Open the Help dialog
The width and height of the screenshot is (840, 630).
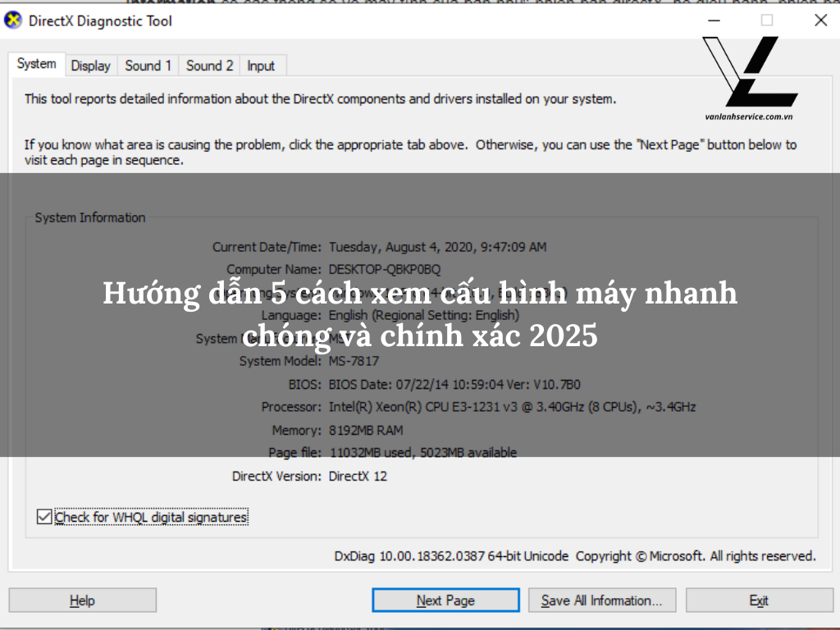pyautogui.click(x=81, y=600)
